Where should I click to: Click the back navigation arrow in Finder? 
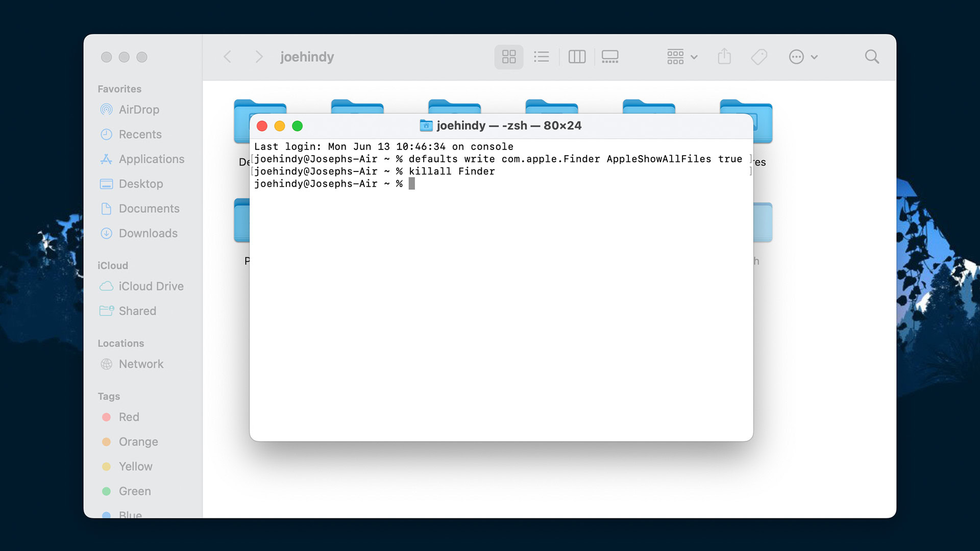(228, 57)
